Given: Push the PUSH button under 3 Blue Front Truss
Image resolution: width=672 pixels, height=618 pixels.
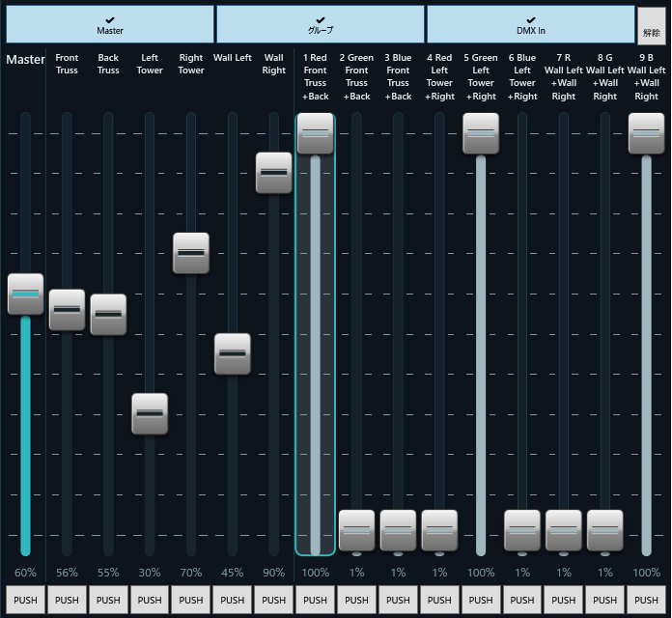Looking at the screenshot, I should (x=398, y=600).
